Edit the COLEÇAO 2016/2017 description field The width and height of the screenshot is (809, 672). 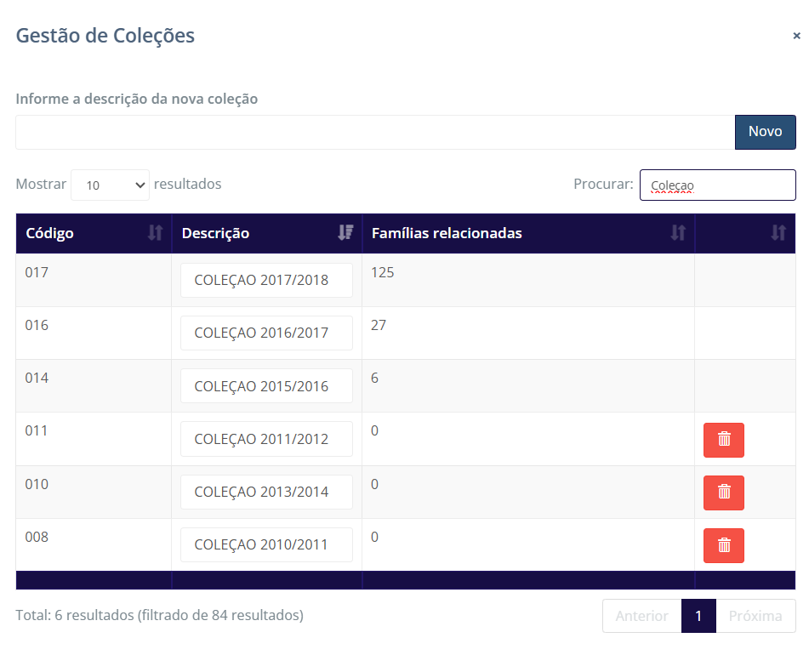pyautogui.click(x=266, y=333)
